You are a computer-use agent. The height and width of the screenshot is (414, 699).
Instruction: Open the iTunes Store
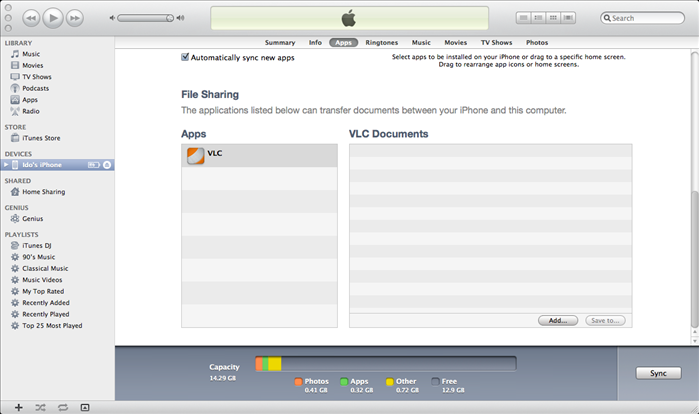tap(41, 138)
